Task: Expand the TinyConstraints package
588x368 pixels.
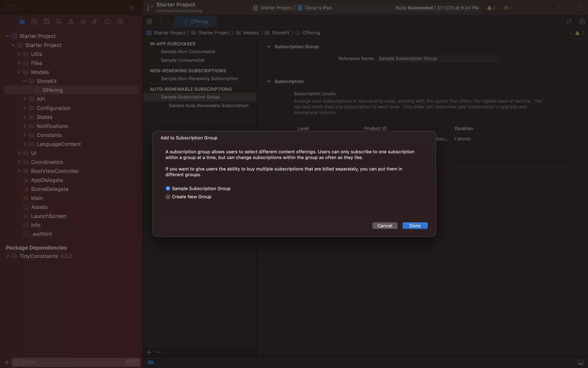Action: click(x=8, y=256)
